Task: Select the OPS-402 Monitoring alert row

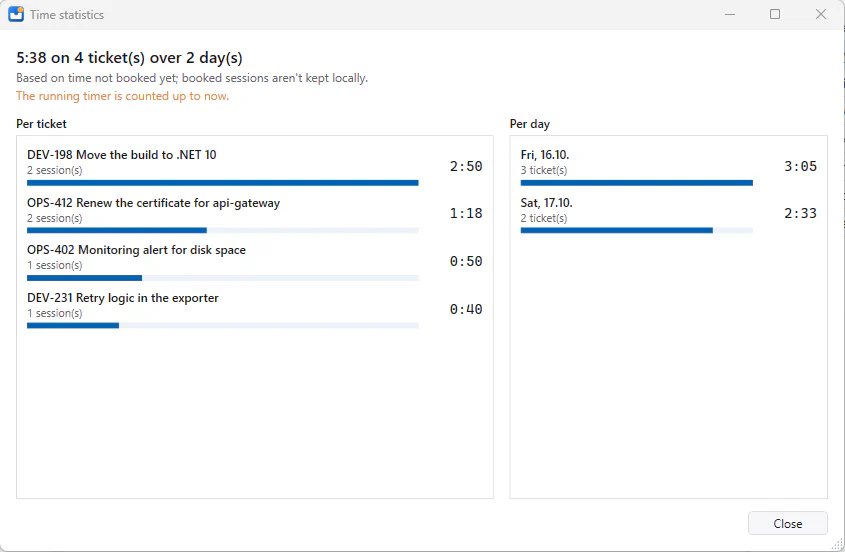Action: [255, 261]
